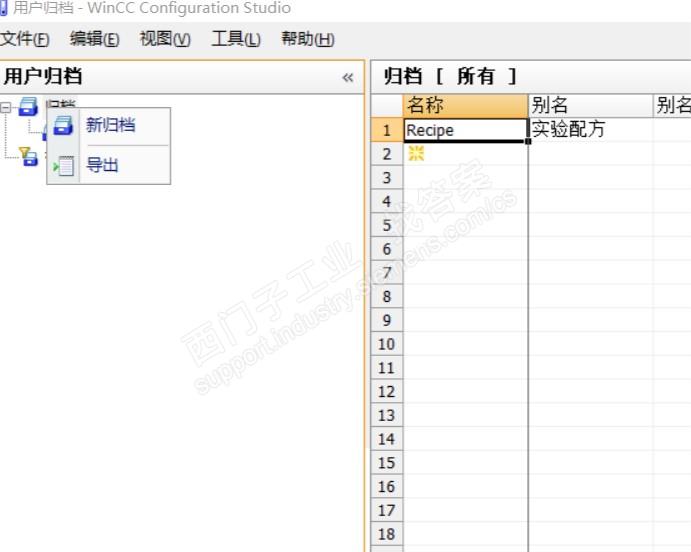Open the 工具(L) menu
This screenshot has width=691, height=552.
pyautogui.click(x=236, y=39)
